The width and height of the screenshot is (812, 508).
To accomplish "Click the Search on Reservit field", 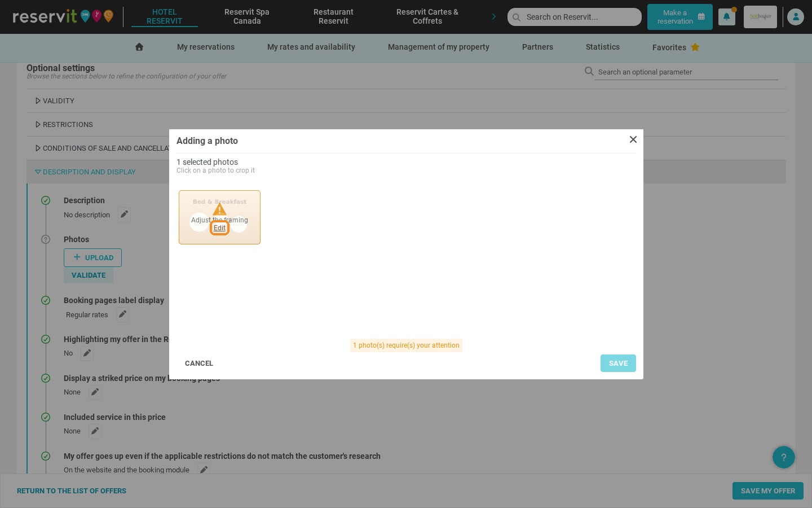I will pos(575,17).
